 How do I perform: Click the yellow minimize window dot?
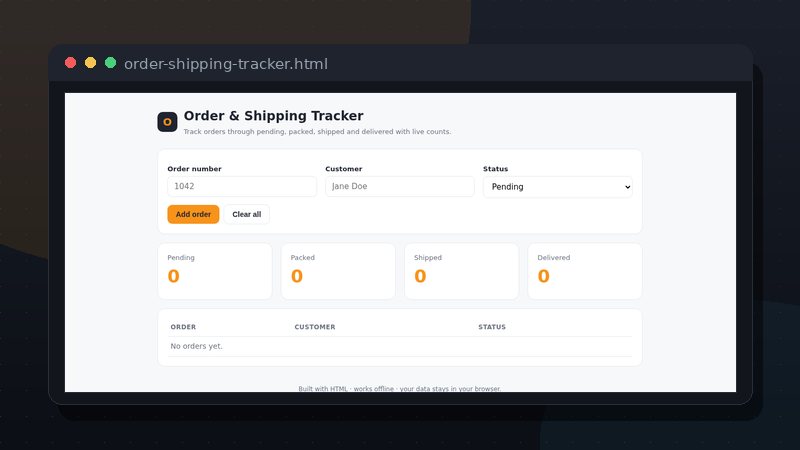[x=90, y=63]
